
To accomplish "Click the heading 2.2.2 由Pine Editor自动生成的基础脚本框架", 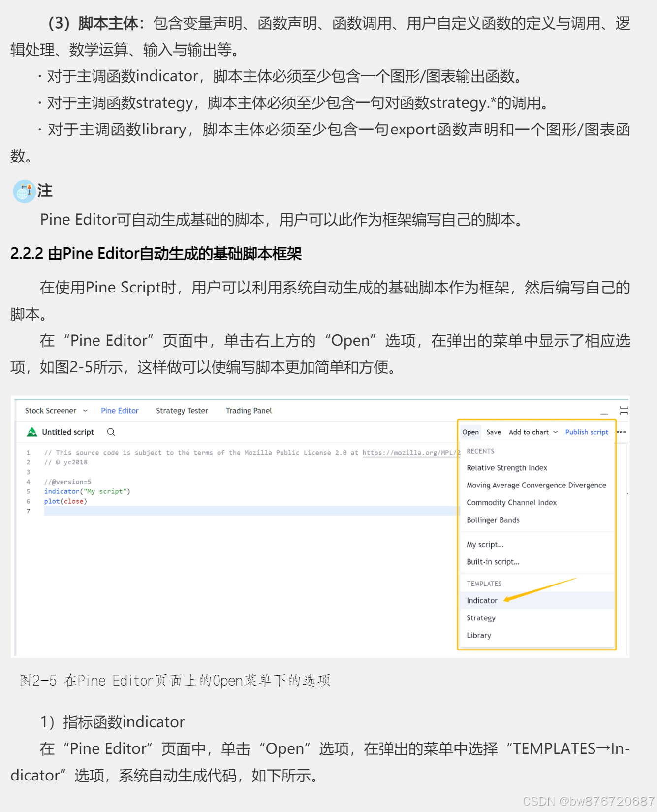I will [x=156, y=254].
